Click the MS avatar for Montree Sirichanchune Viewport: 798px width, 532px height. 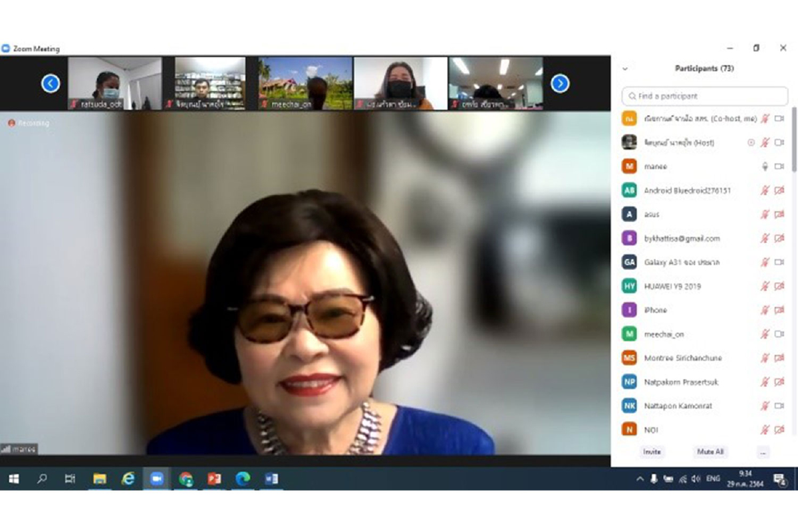[x=629, y=358]
